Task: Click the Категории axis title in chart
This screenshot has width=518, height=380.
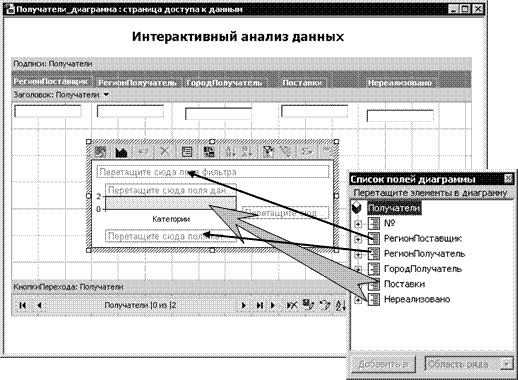Action: pos(171,219)
